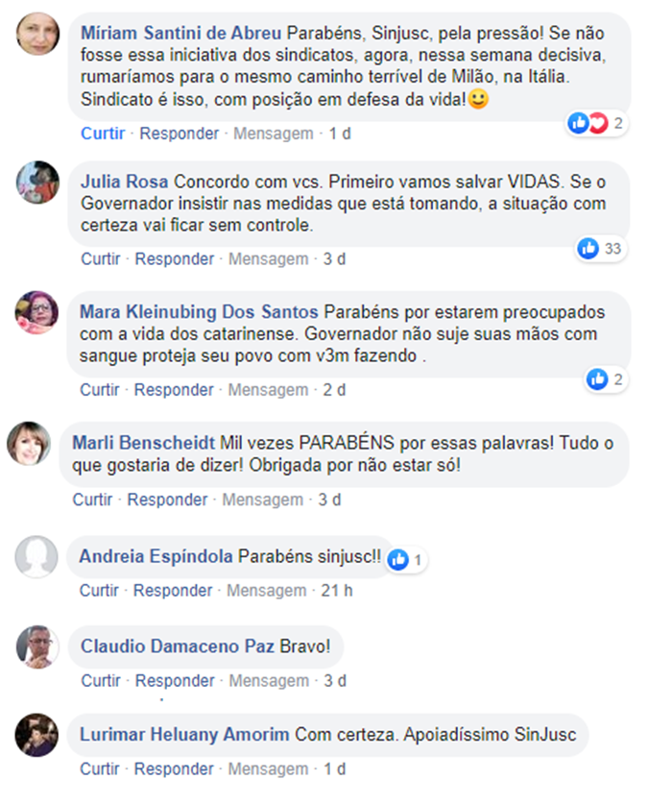The width and height of the screenshot is (672, 804).
Task: Click the like reaction icon on Julia Rosa's comment
Action: coord(588,249)
